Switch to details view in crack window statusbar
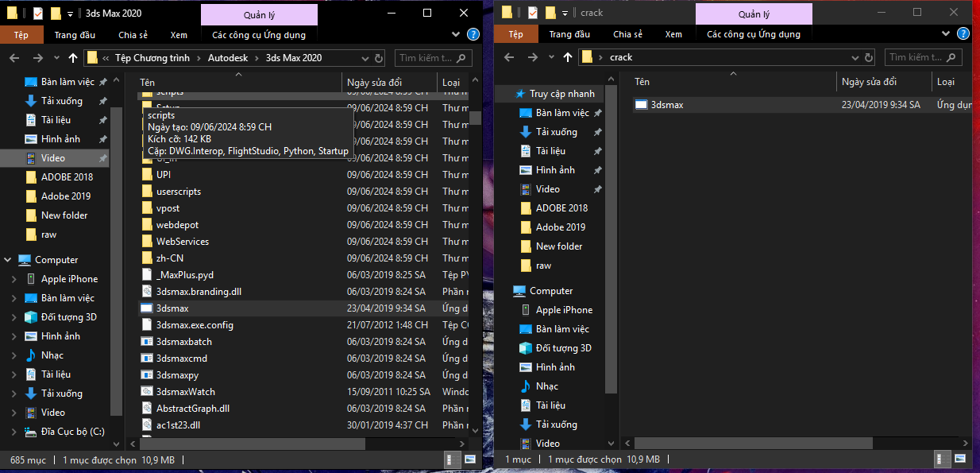Screen dimensions: 980x473 942,459
